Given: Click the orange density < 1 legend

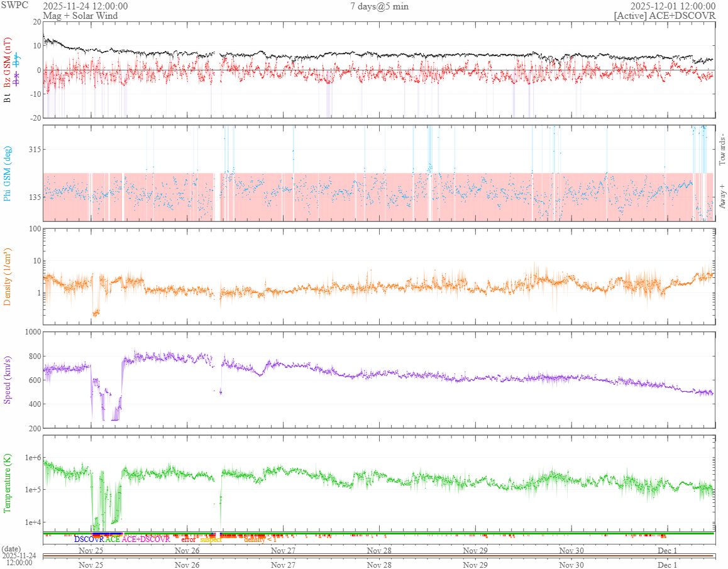Looking at the screenshot, I should [260, 539].
